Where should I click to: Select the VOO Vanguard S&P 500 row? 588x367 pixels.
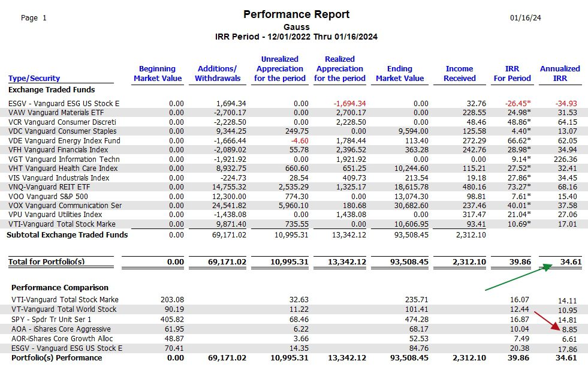(x=294, y=196)
